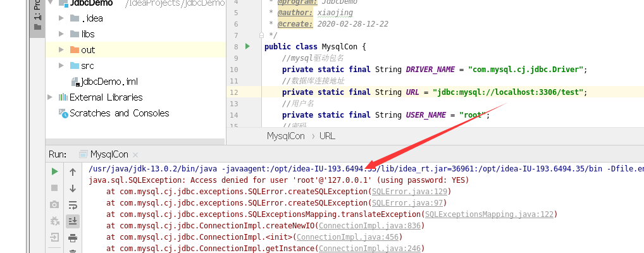Click the DRIVER_NAME constant in the code
This screenshot has width=644, height=253.
click(430, 70)
